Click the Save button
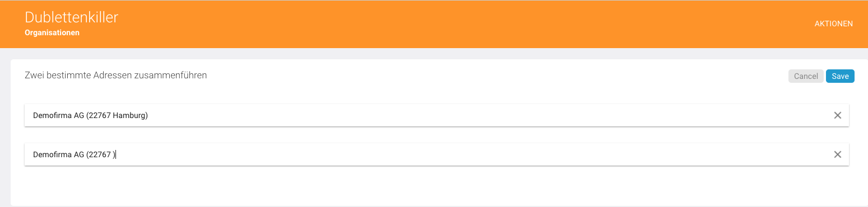 click(x=840, y=76)
